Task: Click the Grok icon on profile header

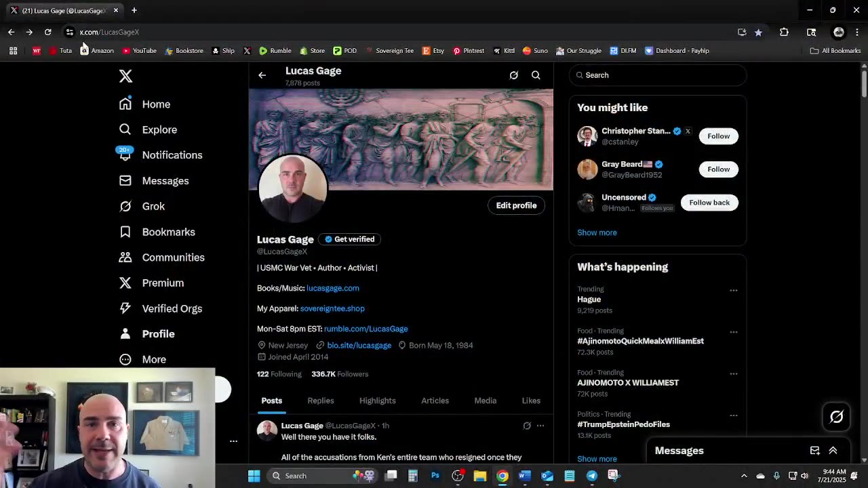Action: (514, 75)
